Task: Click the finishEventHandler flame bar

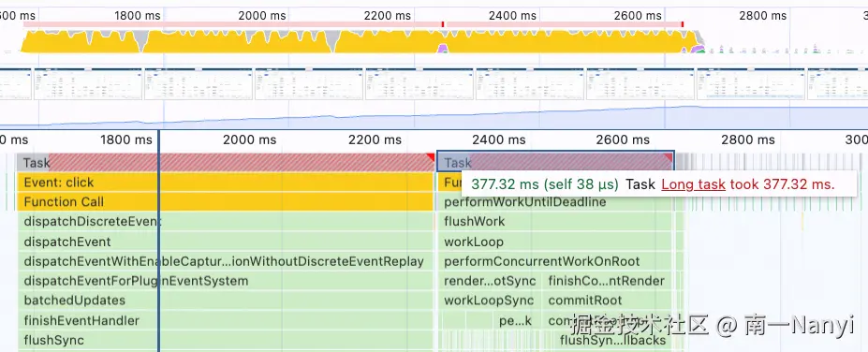Action: (x=225, y=320)
